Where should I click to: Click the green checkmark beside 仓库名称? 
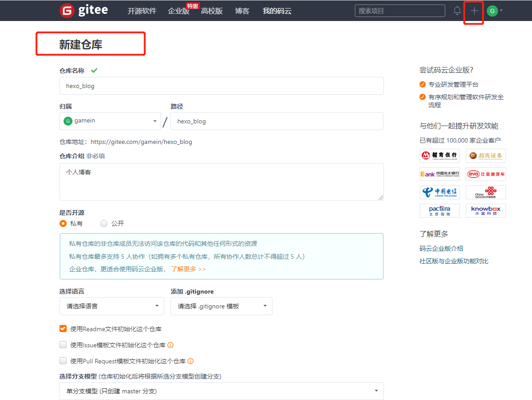click(94, 71)
